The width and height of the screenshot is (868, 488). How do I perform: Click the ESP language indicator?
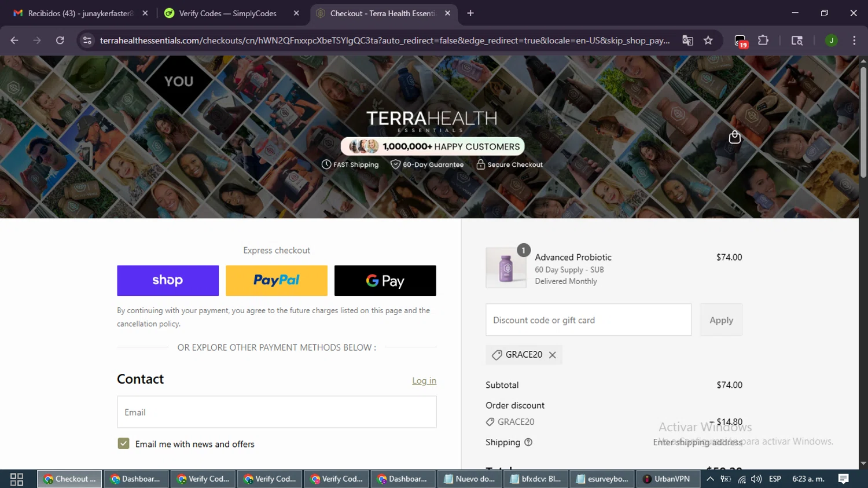(775, 479)
